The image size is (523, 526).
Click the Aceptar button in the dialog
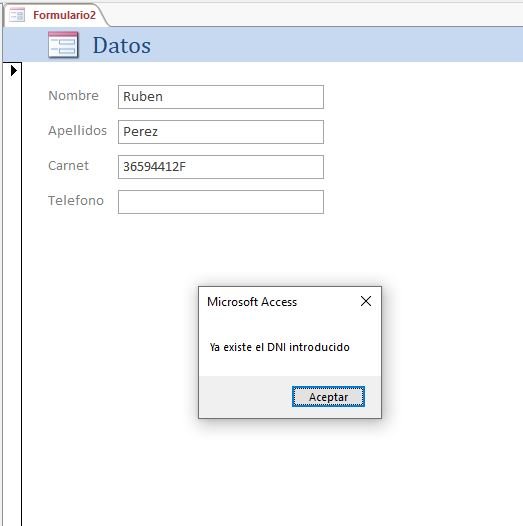coord(328,397)
